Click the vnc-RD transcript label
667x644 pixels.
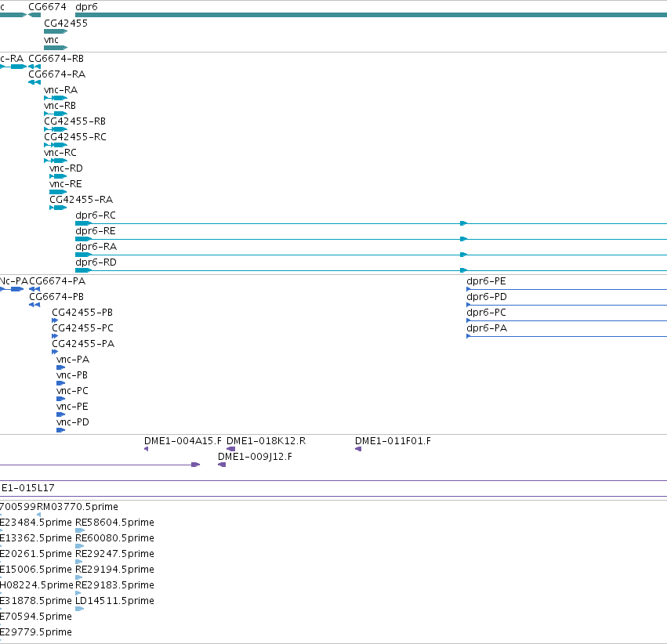67,168
